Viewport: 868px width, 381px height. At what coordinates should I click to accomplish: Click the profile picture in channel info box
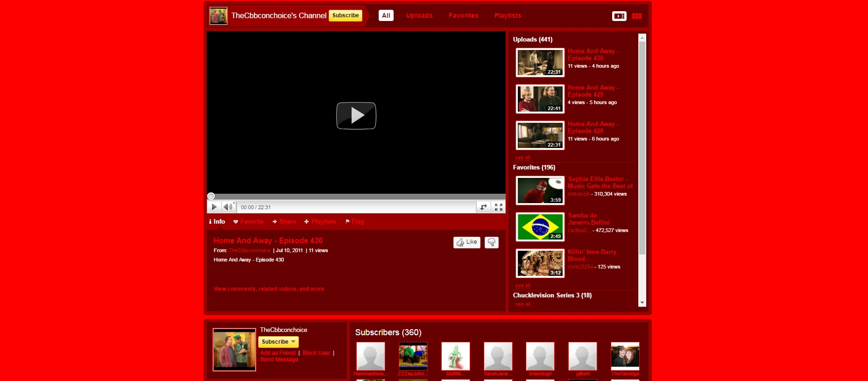point(234,350)
